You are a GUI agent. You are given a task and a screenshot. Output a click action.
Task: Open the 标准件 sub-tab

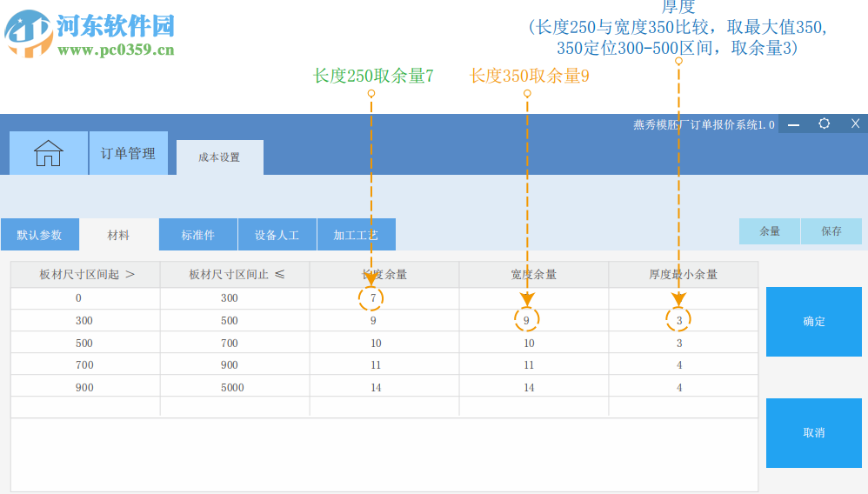pyautogui.click(x=197, y=234)
